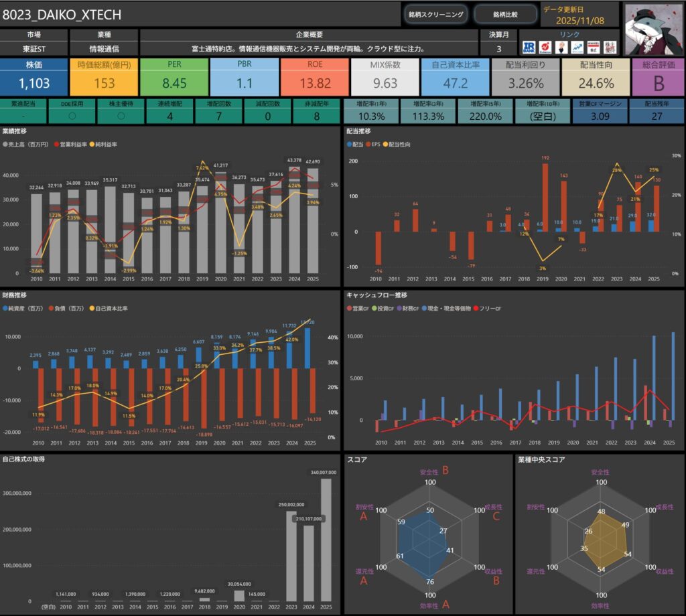Open the 株主優待 link icon
The image size is (686, 616).
coord(609,48)
